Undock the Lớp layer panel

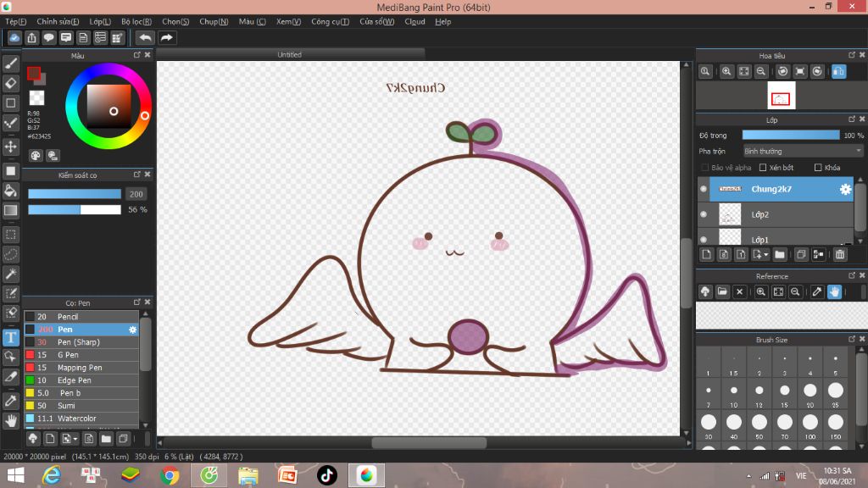click(851, 119)
